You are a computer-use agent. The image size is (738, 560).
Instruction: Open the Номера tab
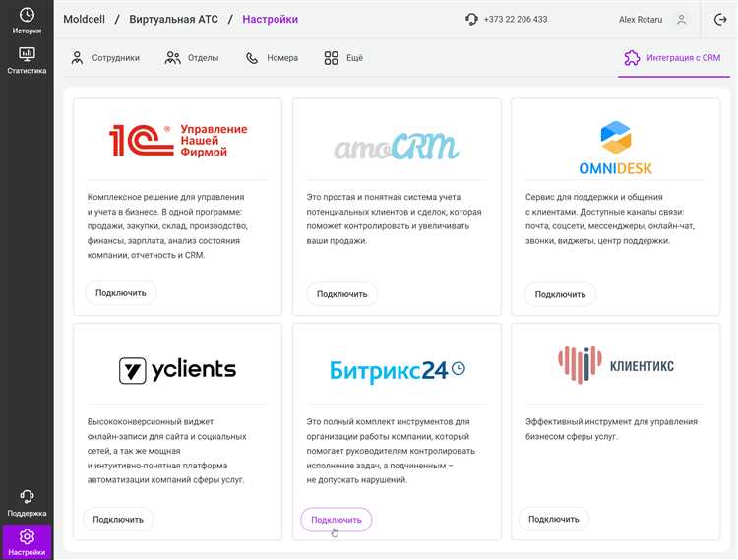(272, 58)
